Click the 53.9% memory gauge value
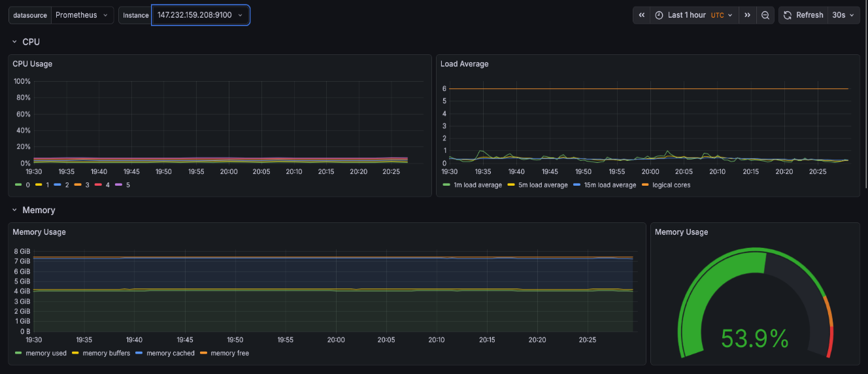 (754, 339)
